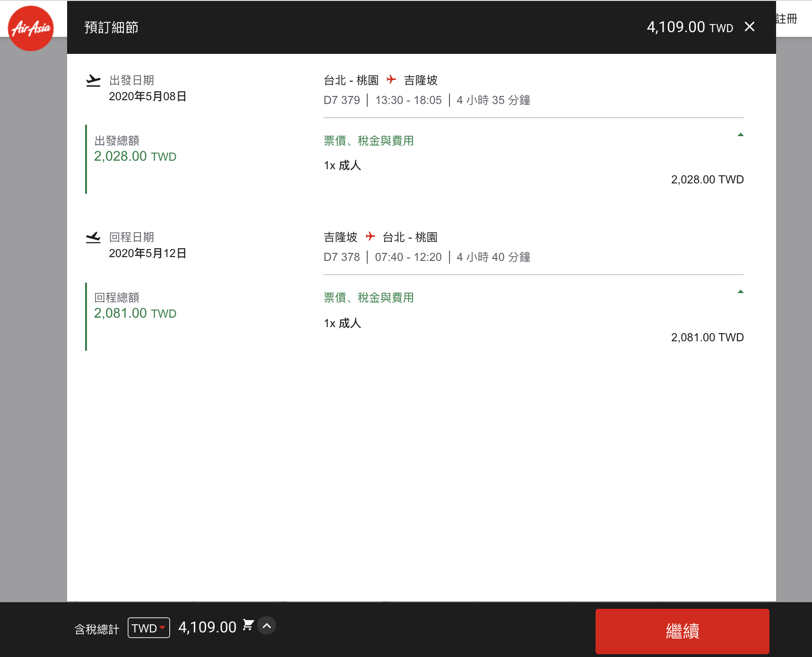Click the shopping cart icon

[x=248, y=625]
